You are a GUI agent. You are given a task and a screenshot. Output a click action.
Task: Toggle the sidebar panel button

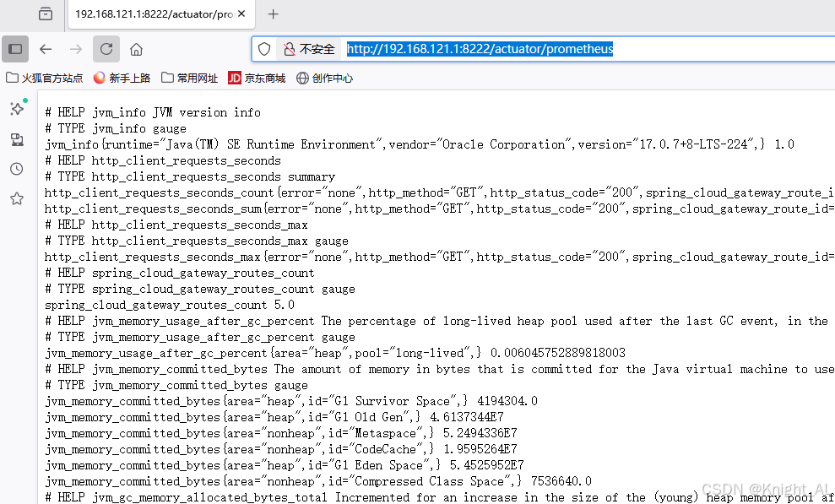pyautogui.click(x=15, y=50)
